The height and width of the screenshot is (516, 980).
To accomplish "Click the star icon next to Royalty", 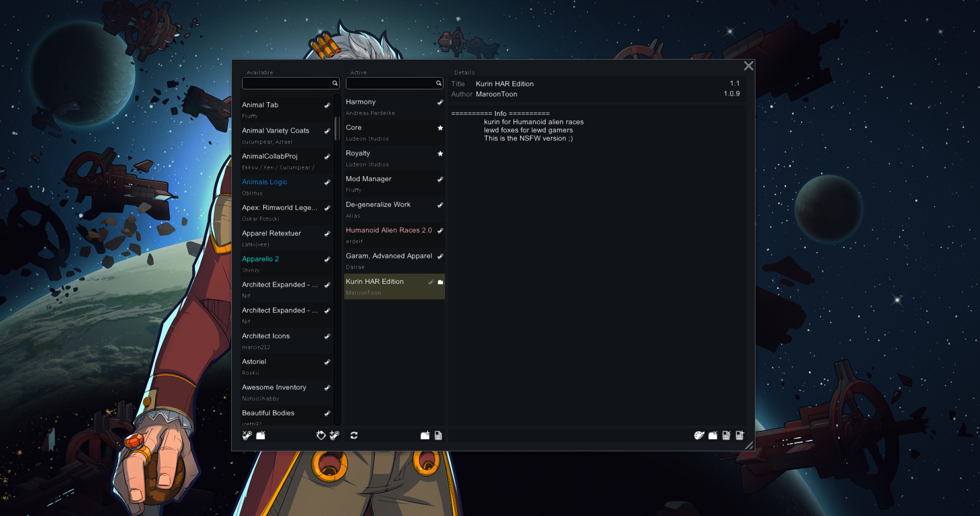I will pos(440,154).
